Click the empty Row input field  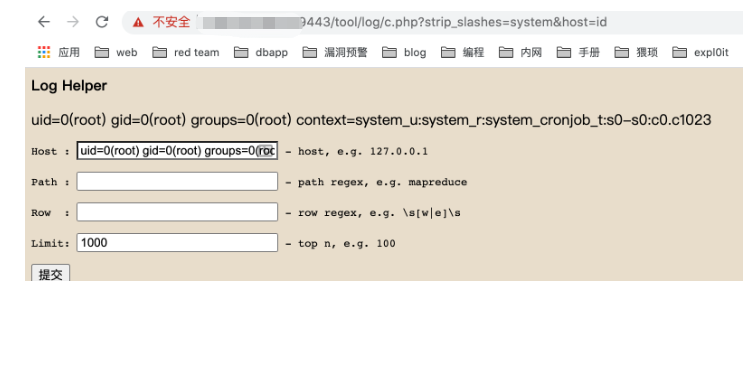click(177, 212)
